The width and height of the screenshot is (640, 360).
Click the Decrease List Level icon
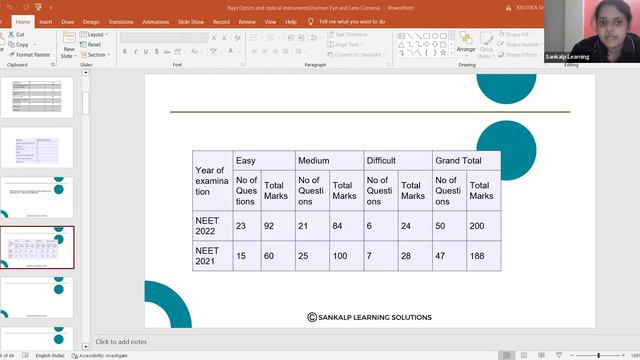tap(291, 38)
